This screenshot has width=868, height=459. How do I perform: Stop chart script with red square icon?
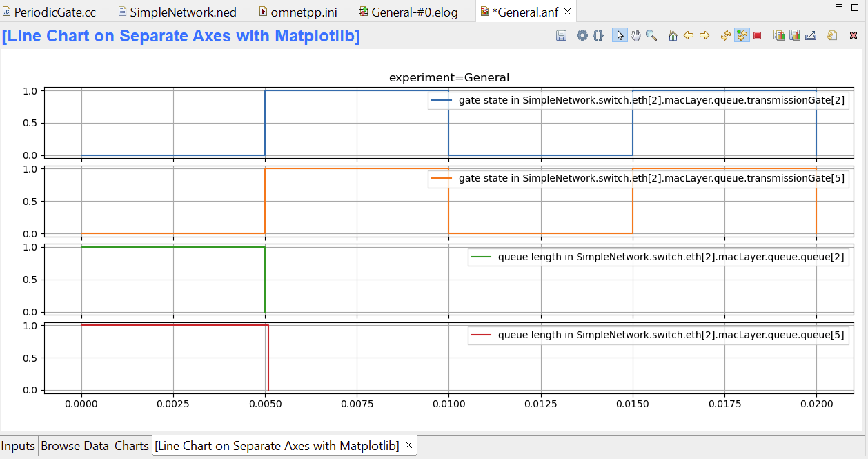tap(758, 36)
